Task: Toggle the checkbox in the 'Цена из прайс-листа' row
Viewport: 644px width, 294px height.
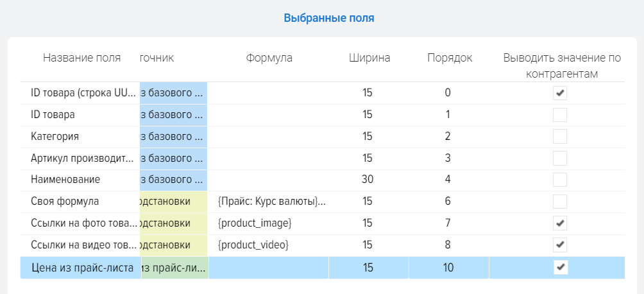Action: point(560,268)
